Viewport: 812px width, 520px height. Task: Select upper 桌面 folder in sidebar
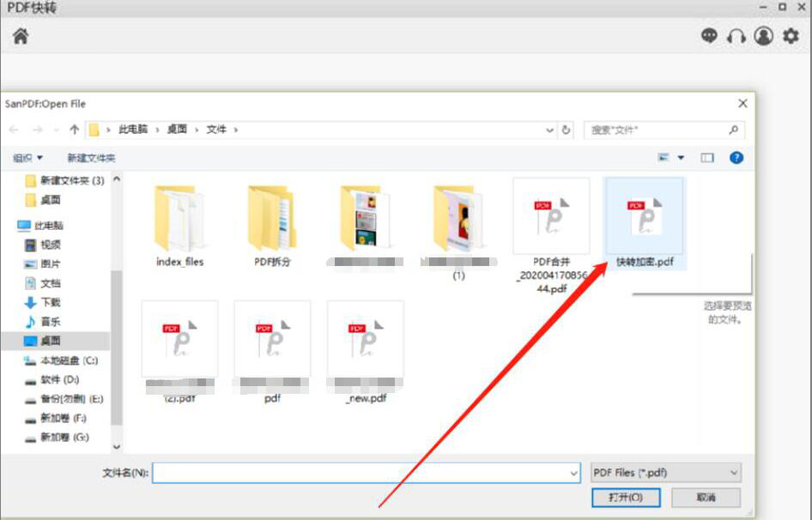(43, 200)
